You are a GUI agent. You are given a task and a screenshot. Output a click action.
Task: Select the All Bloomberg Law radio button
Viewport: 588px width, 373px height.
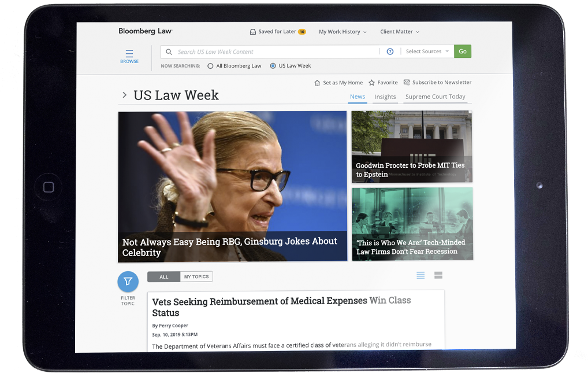(210, 66)
